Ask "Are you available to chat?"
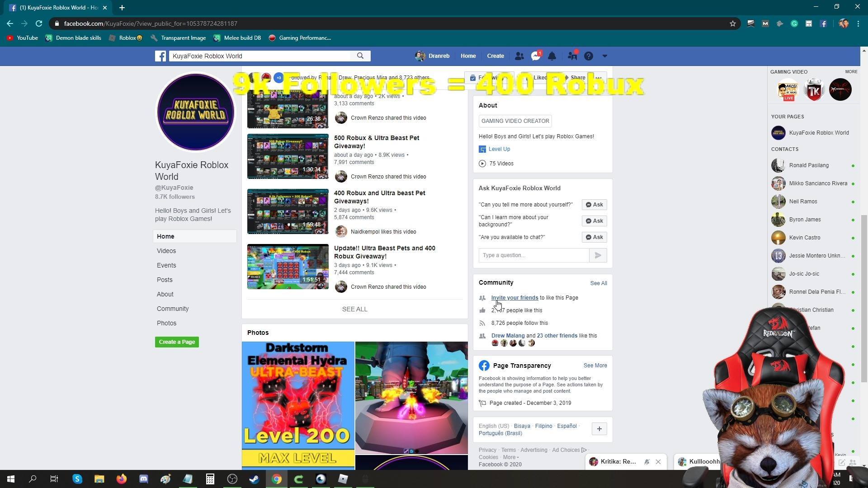This screenshot has height=488, width=868. point(594,237)
